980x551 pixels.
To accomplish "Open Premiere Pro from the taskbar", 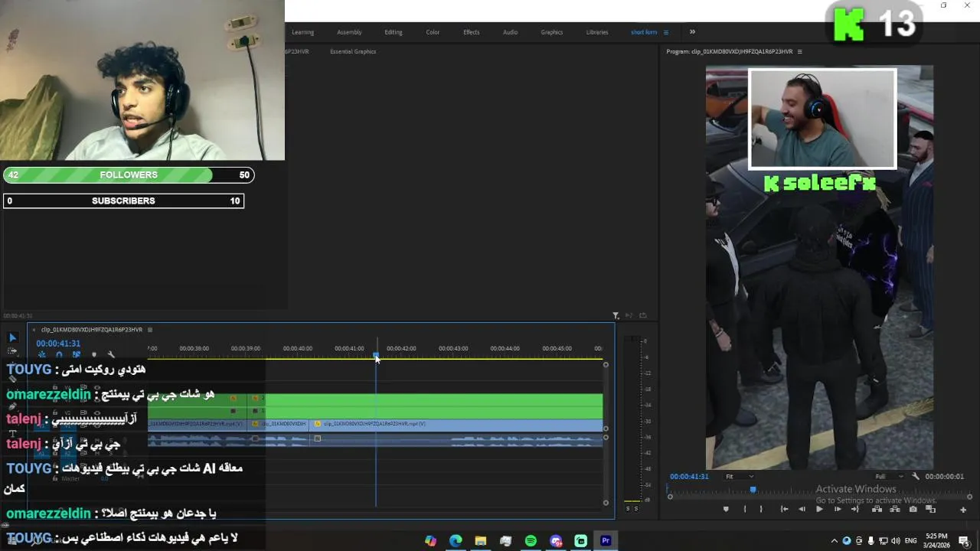I will coord(606,540).
